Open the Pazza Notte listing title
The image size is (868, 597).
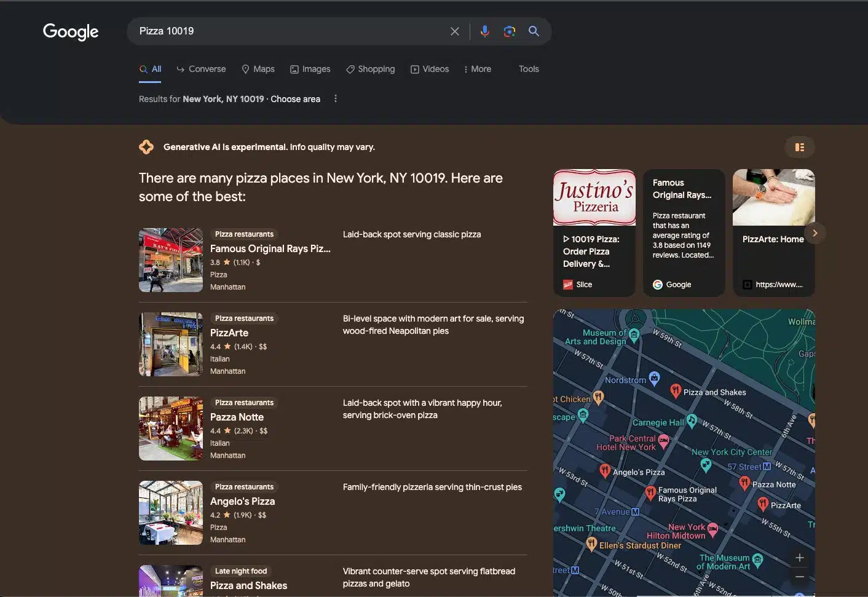tap(237, 417)
